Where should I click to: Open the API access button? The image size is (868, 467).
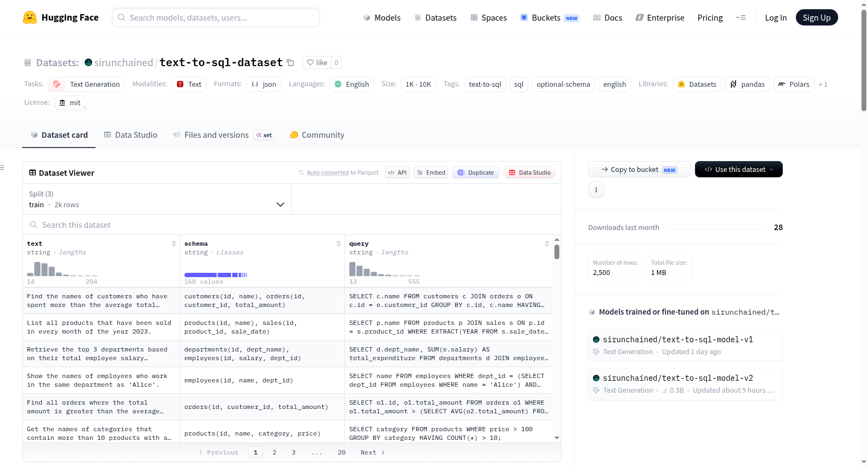tap(397, 172)
